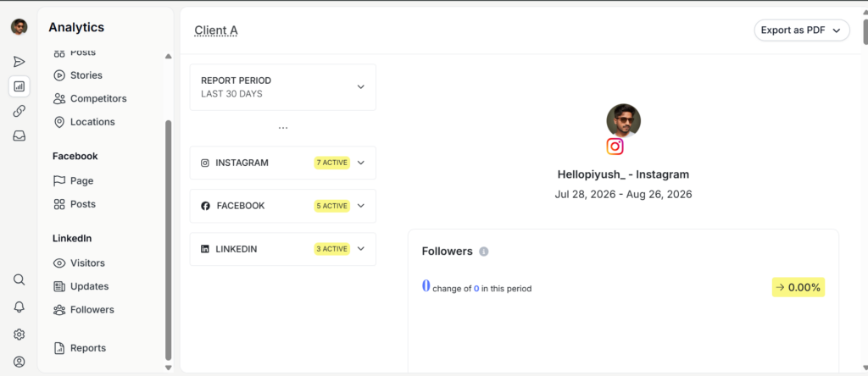868x376 pixels.
Task: Open the Report Period dropdown
Action: (x=283, y=87)
